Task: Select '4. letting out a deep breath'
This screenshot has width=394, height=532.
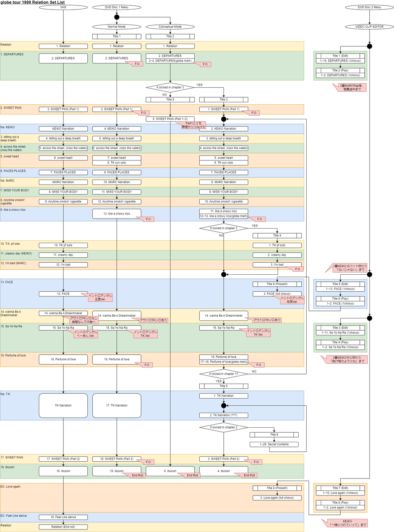Action: (63, 138)
